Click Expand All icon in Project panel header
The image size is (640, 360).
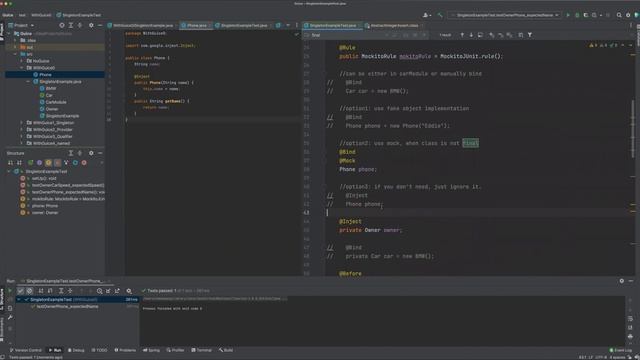tap(71, 25)
